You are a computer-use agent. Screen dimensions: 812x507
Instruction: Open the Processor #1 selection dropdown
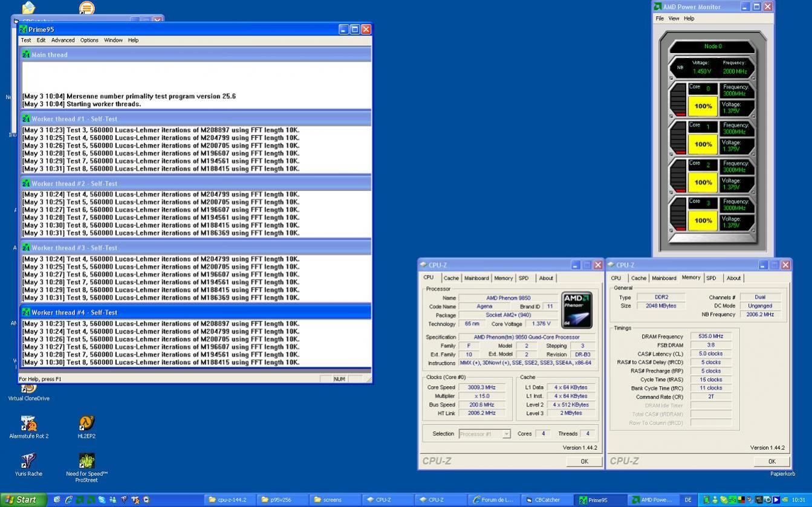485,434
